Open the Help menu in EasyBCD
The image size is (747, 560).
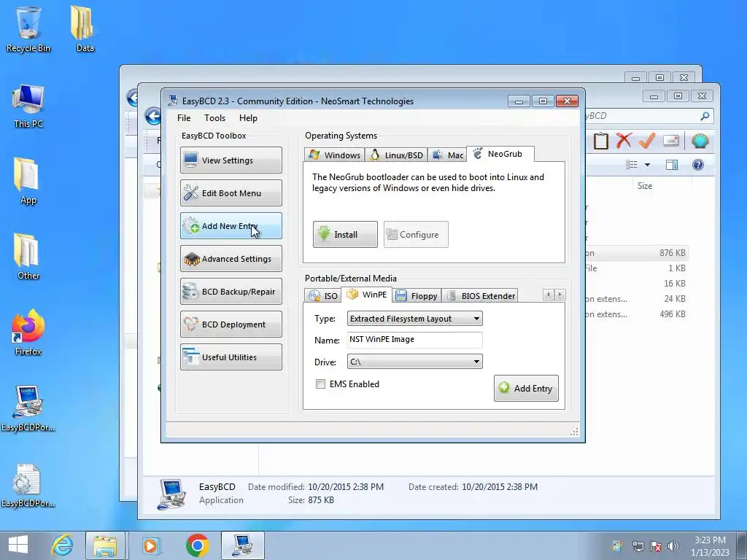(x=248, y=118)
